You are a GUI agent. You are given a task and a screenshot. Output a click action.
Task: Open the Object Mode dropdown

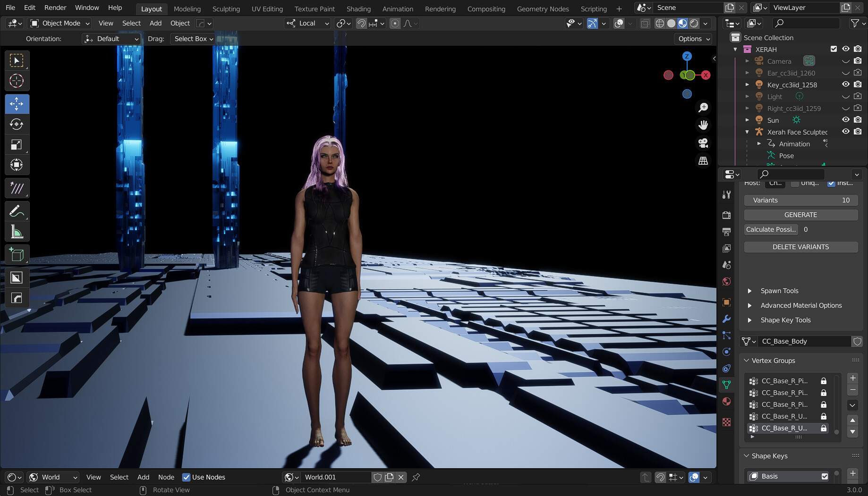click(x=59, y=23)
